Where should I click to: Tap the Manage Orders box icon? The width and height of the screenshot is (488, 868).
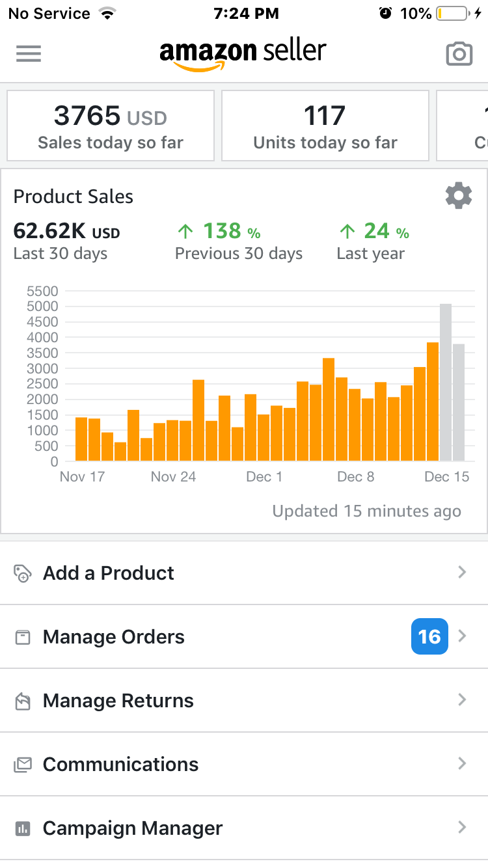tap(23, 637)
